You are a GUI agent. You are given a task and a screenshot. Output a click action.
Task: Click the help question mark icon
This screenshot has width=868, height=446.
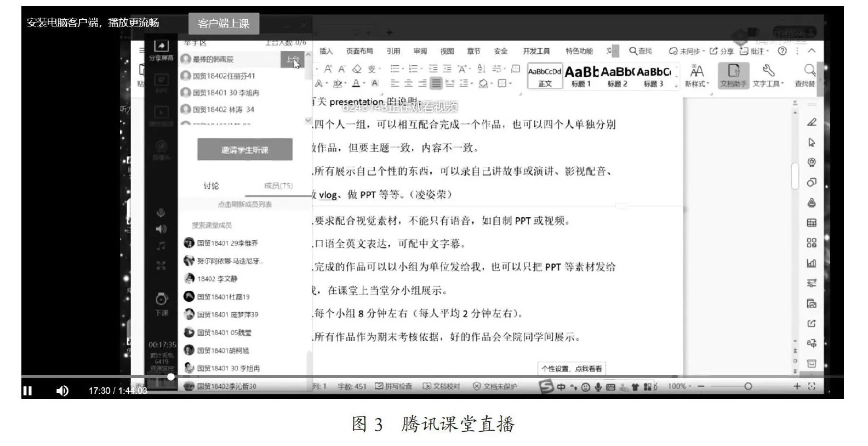click(783, 51)
